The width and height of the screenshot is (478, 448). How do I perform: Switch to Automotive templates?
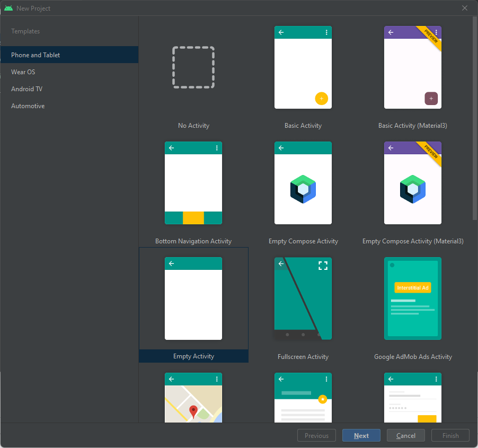point(69,106)
